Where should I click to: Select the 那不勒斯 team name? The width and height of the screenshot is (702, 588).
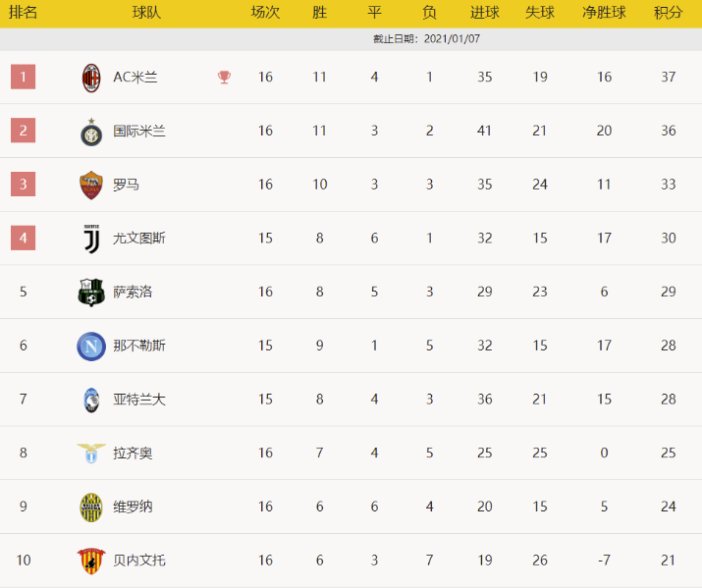[x=139, y=346]
